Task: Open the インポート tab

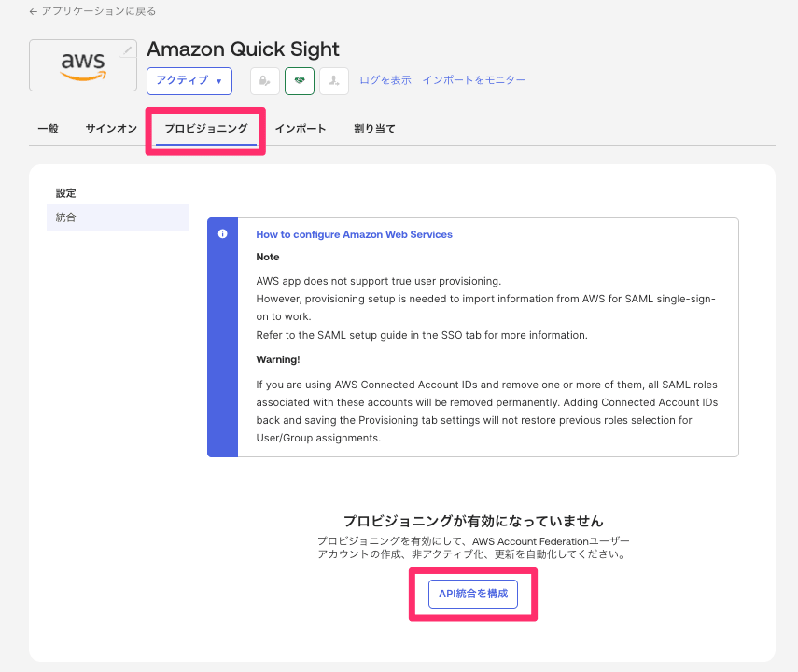Action: pos(301,129)
